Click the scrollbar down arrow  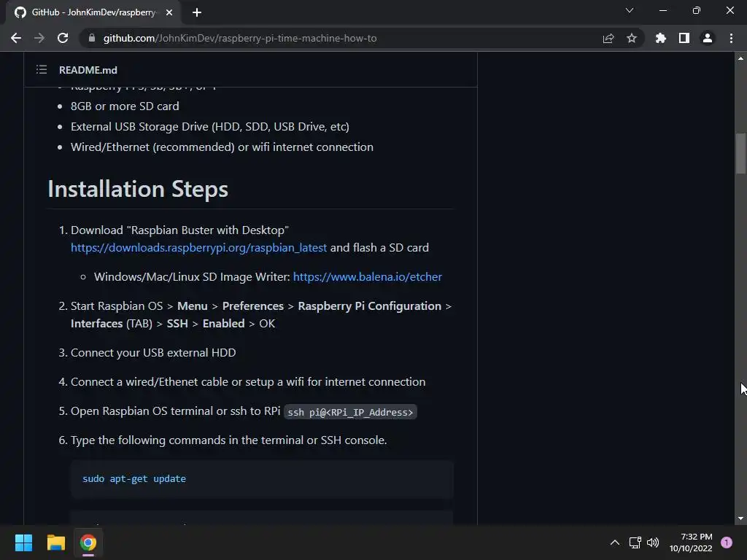point(740,518)
